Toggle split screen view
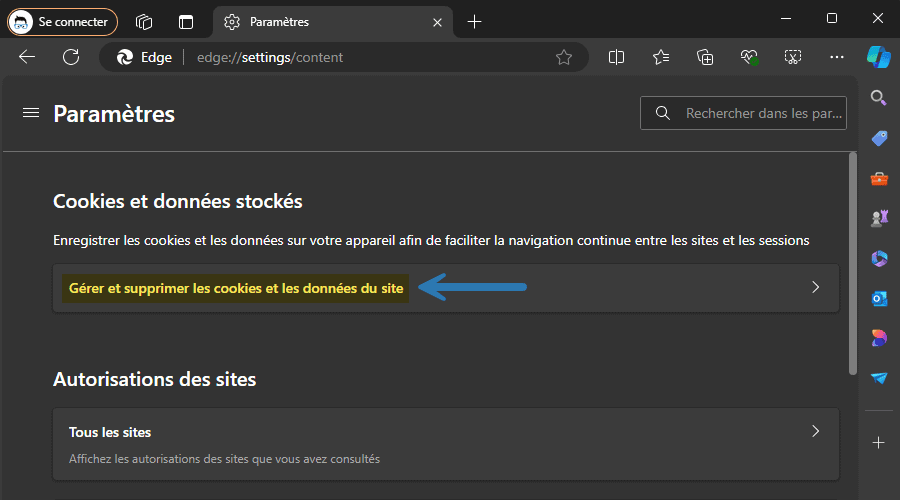 [616, 57]
